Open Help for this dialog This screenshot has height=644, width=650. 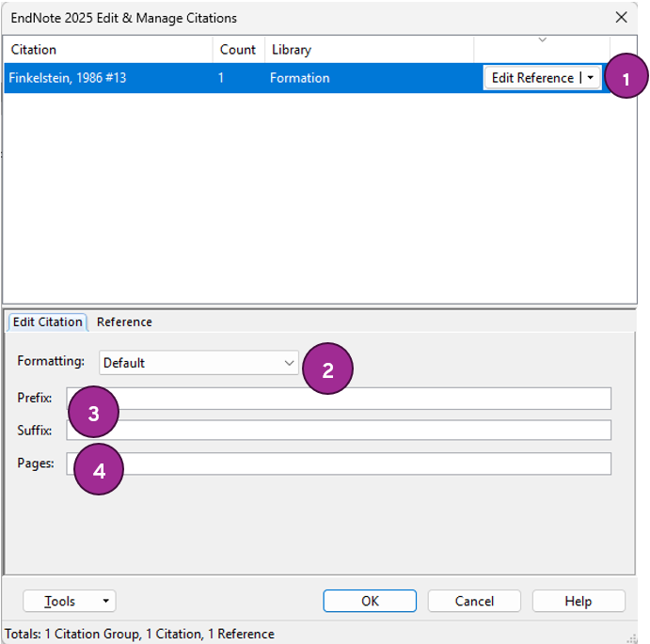pyautogui.click(x=578, y=601)
